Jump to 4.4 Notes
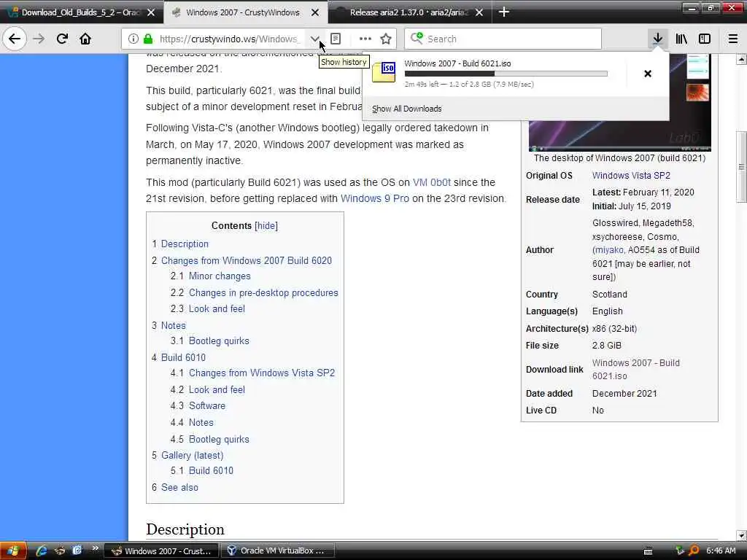Image resolution: width=747 pixels, height=560 pixels. (201, 422)
